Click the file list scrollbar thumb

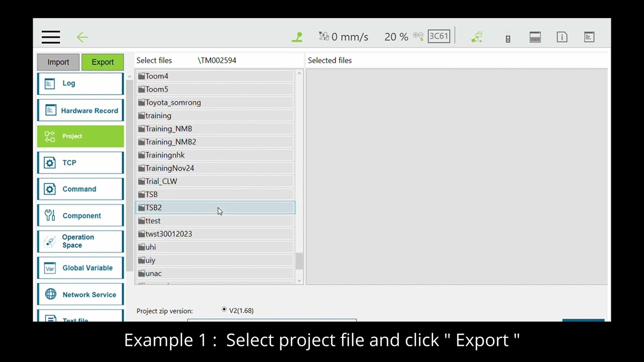click(x=299, y=261)
